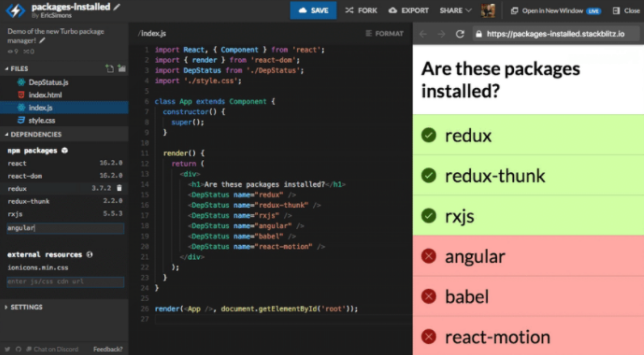Go back in preview browser
Screen dimensions: 644x355
pos(423,34)
